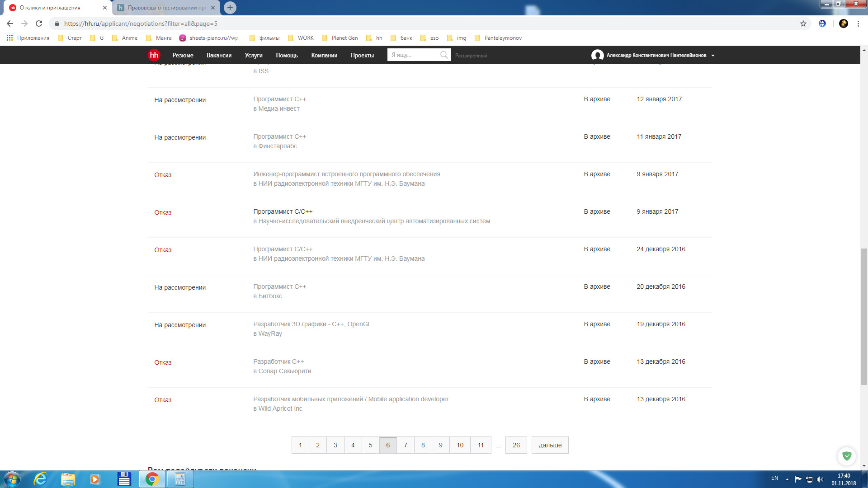Open Помощь menu

click(x=287, y=55)
